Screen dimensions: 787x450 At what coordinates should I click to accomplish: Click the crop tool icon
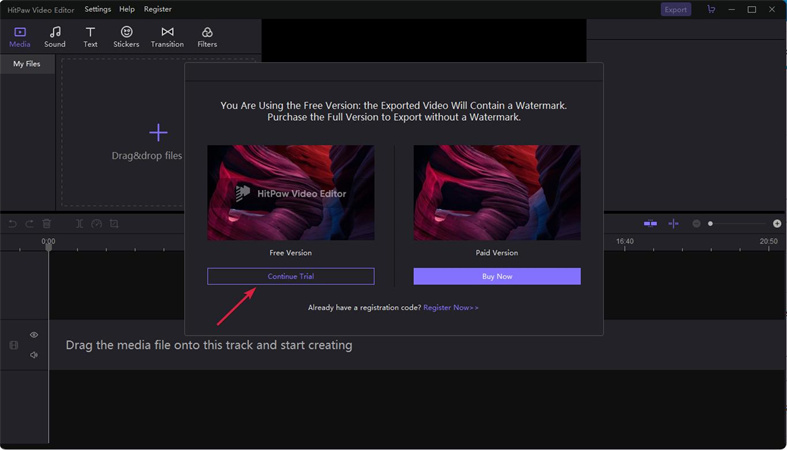pyautogui.click(x=114, y=224)
